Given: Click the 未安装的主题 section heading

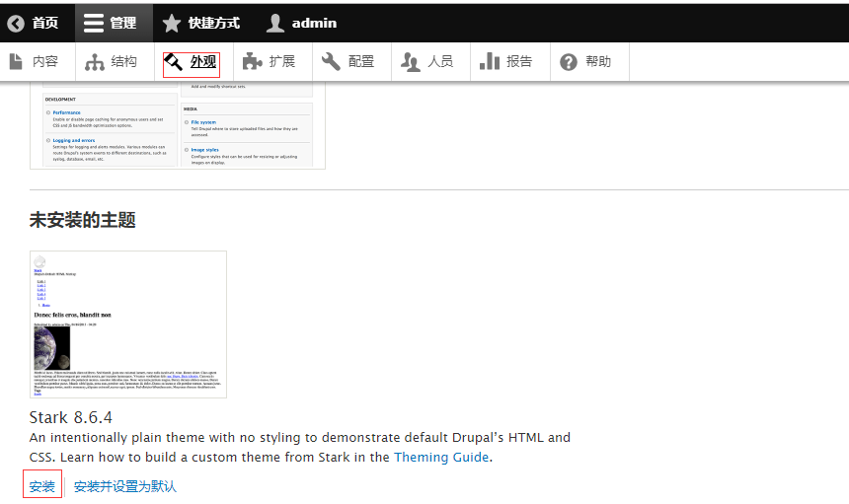Looking at the screenshot, I should tap(82, 220).
